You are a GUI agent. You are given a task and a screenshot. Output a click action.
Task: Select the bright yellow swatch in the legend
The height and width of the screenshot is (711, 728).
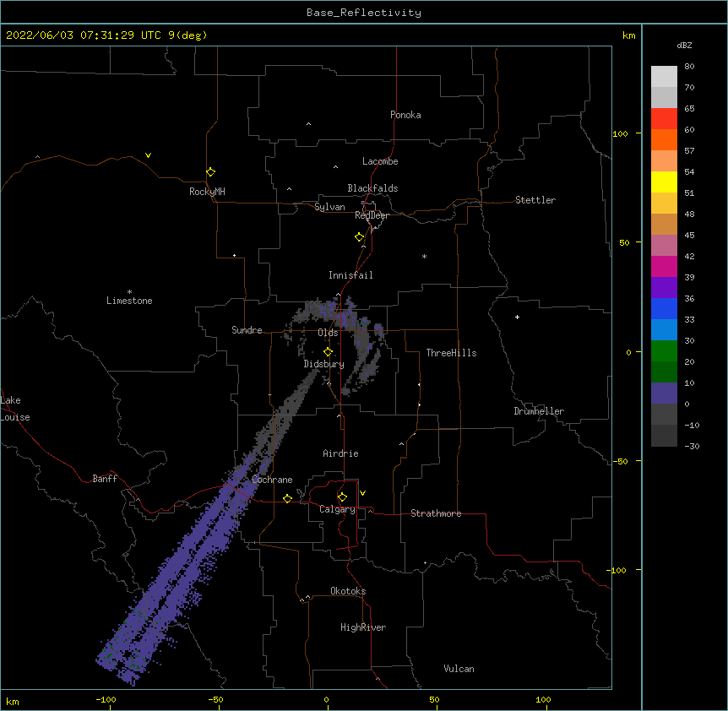[x=664, y=182]
